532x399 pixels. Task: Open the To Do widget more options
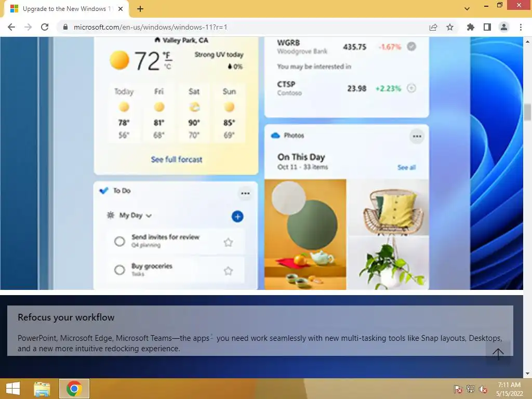245,193
